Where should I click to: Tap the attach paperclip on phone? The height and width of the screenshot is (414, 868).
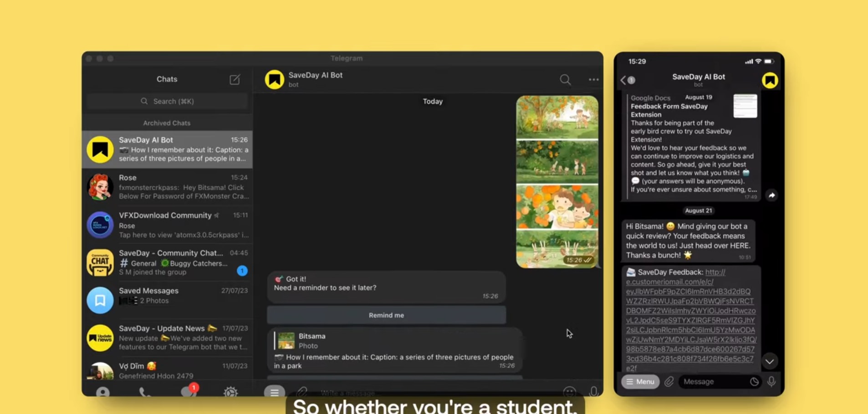click(x=669, y=382)
